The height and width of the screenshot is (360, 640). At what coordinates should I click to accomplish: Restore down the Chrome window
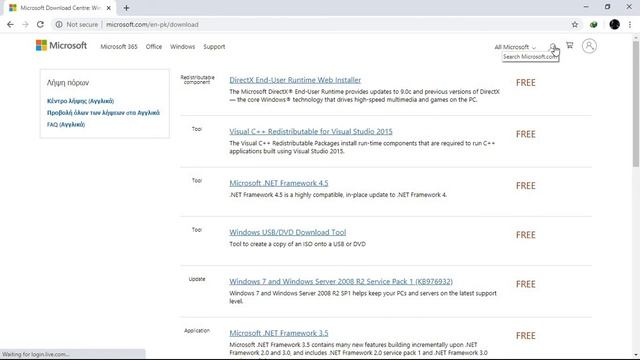tap(607, 7)
